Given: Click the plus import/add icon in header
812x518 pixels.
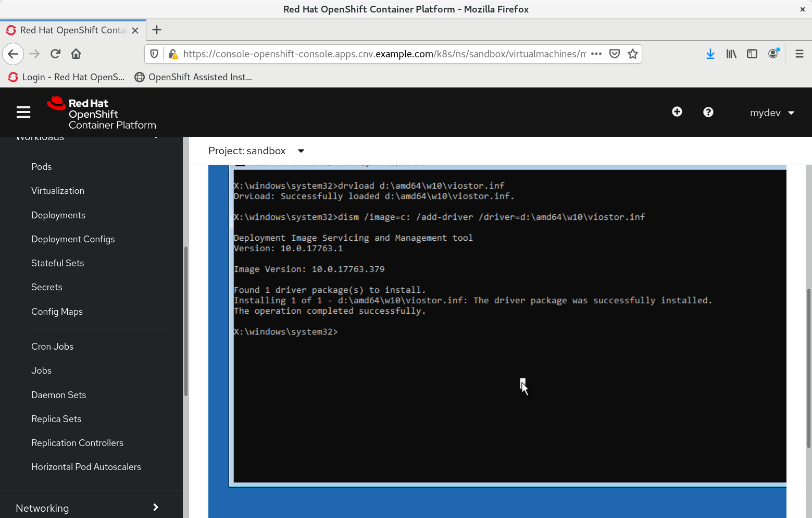Looking at the screenshot, I should point(677,112).
